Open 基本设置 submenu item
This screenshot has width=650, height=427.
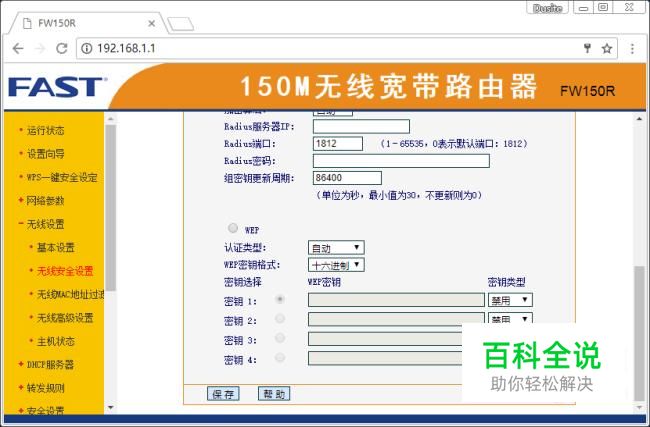(x=56, y=247)
